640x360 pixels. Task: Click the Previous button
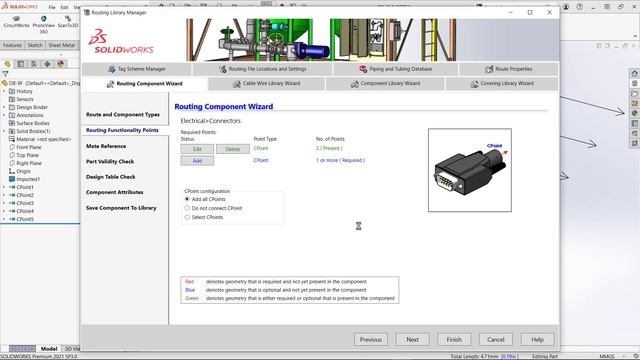[371, 340]
